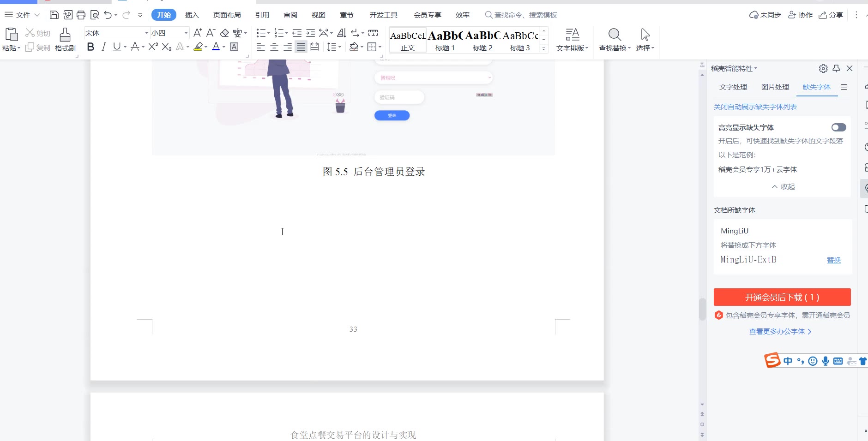The image size is (868, 441).
Task: Open the 文件 menu
Action: 22,15
